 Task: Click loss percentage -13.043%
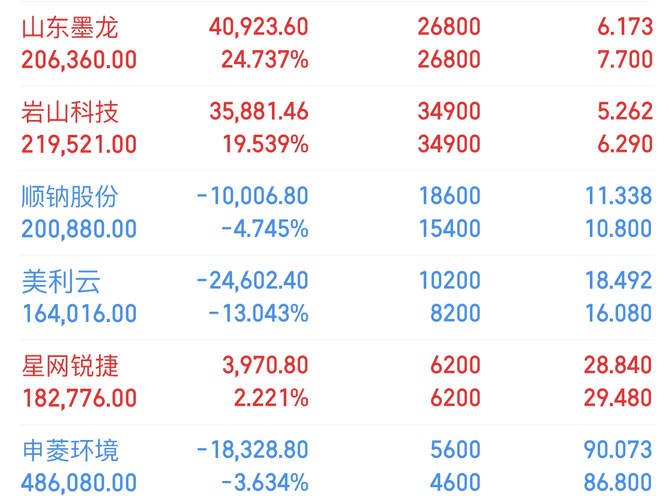(x=258, y=313)
